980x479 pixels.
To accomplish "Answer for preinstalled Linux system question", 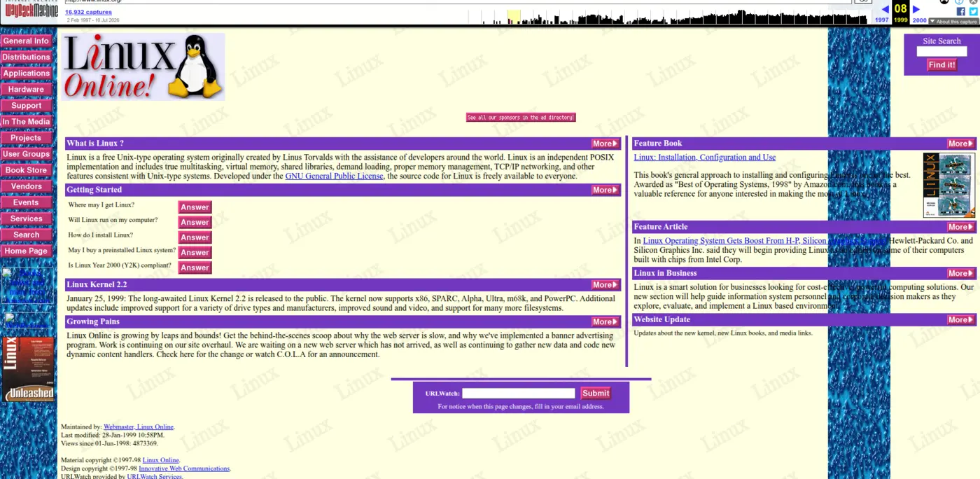I will (195, 252).
